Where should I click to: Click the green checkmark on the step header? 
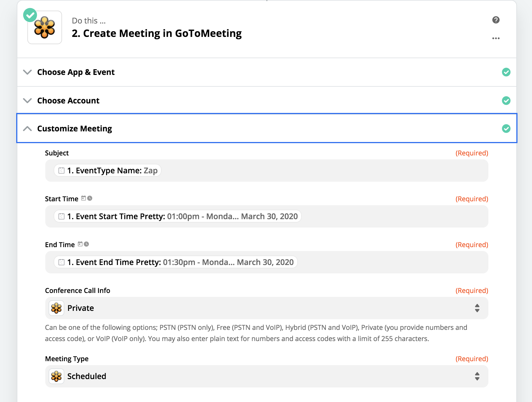(x=30, y=15)
